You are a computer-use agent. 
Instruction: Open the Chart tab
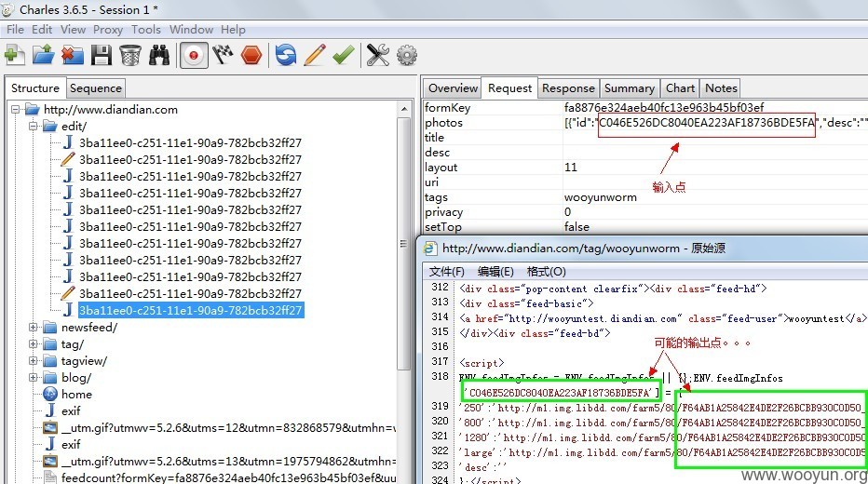[x=680, y=87]
